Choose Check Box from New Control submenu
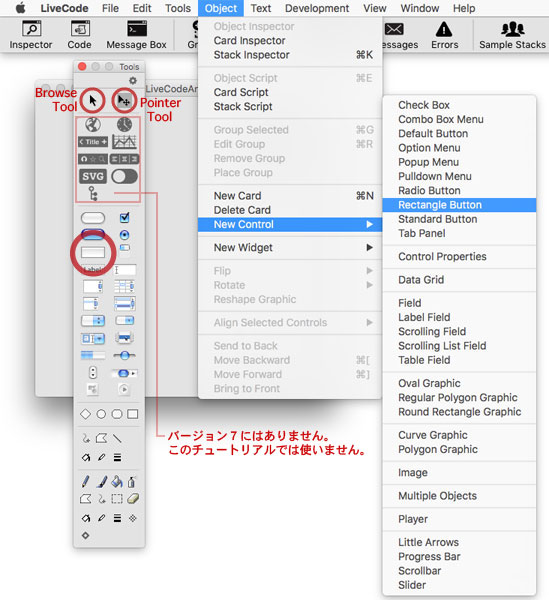This screenshot has height=600, width=549. tap(459, 105)
